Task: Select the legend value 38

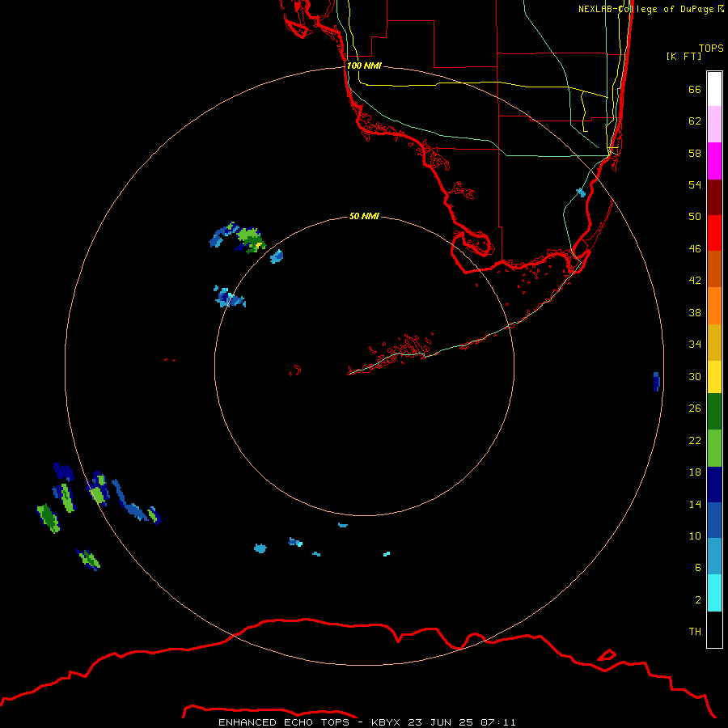Action: tap(695, 312)
